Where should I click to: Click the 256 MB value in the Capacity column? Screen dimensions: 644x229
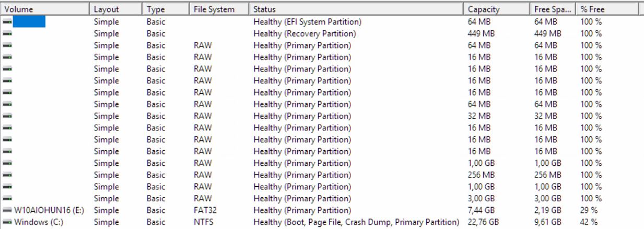pos(481,175)
